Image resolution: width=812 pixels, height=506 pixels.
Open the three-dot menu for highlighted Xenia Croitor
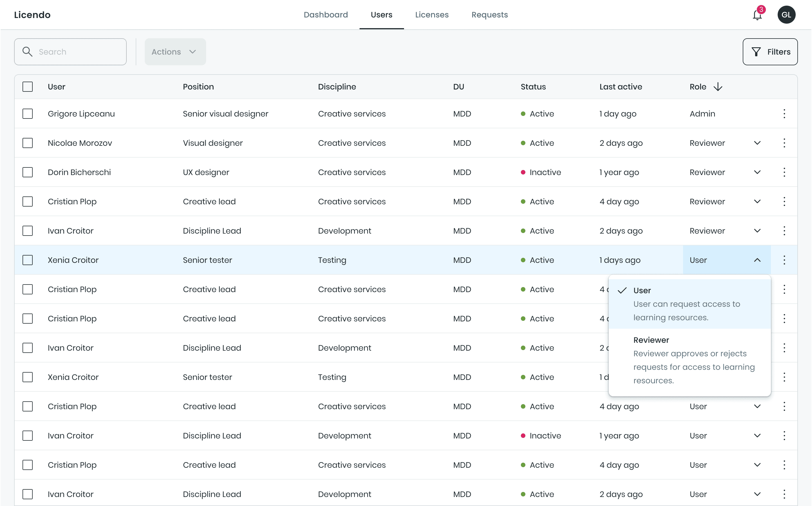pyautogui.click(x=784, y=260)
